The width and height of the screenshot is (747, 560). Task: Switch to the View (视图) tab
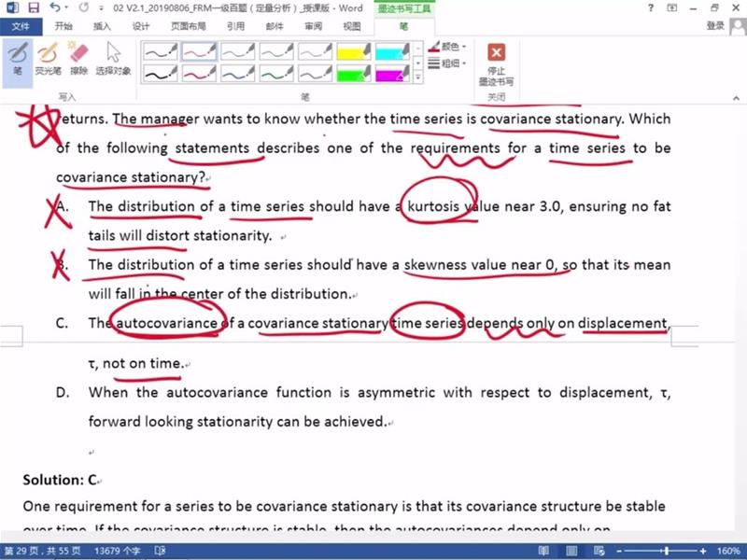[x=352, y=26]
